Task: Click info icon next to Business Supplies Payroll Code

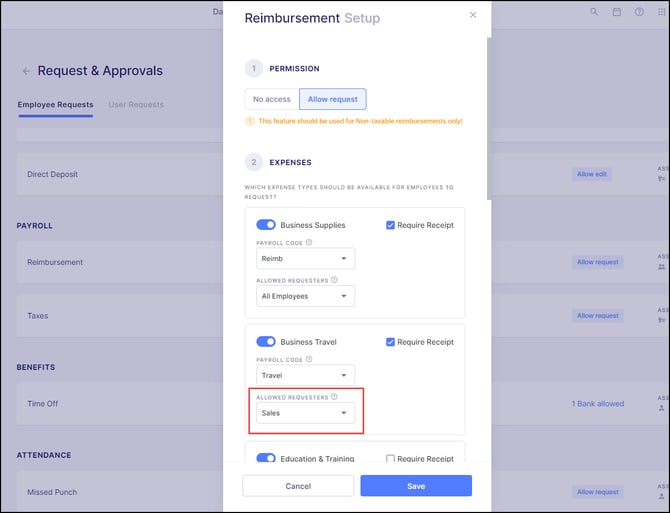Action: [309, 242]
